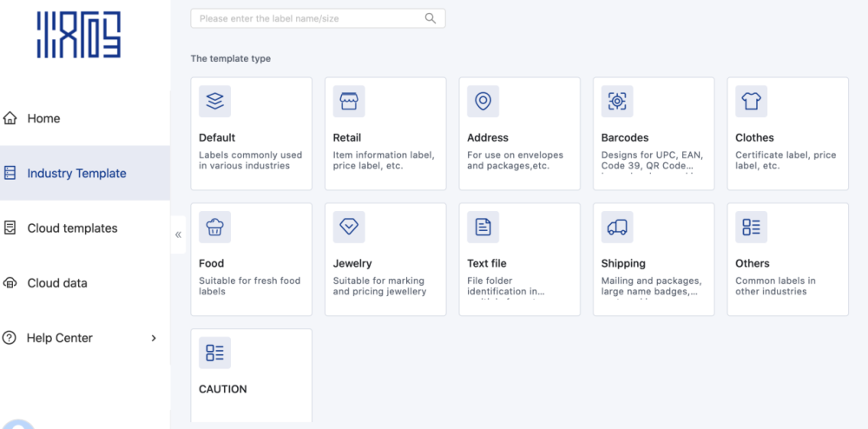The height and width of the screenshot is (429, 868).
Task: Click 'The template type' heading
Action: tap(231, 58)
